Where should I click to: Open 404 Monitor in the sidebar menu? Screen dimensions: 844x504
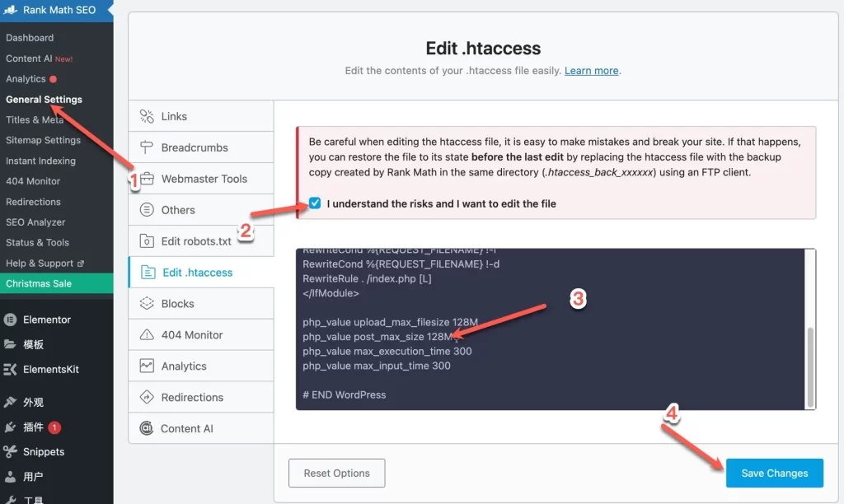(x=33, y=180)
